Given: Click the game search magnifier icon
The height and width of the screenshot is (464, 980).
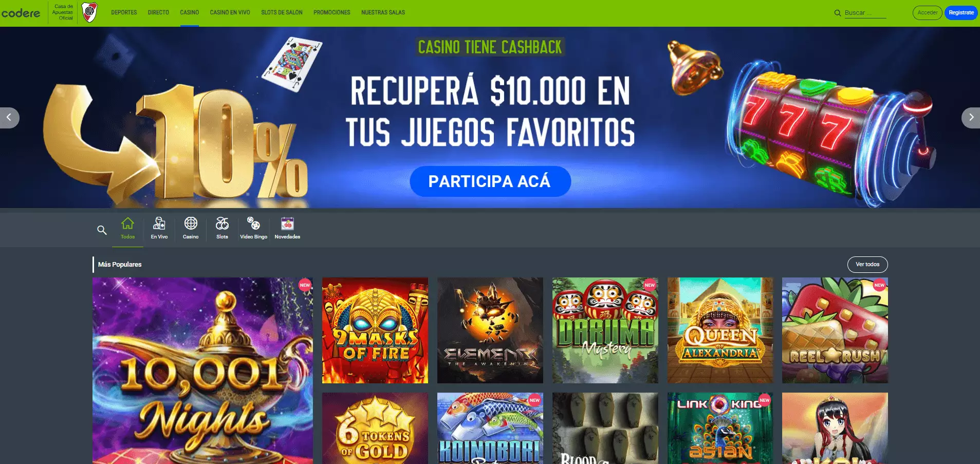Looking at the screenshot, I should [102, 230].
